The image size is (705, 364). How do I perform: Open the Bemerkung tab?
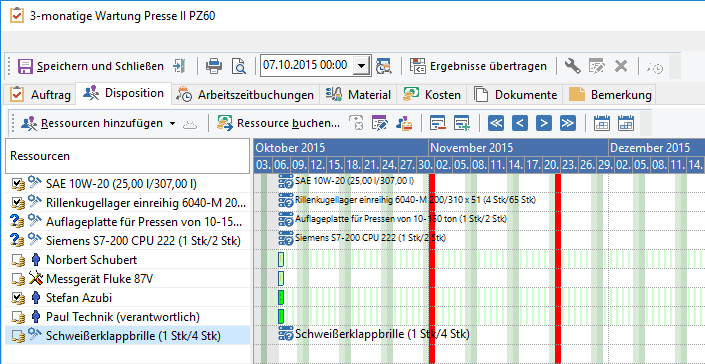pyautogui.click(x=610, y=94)
